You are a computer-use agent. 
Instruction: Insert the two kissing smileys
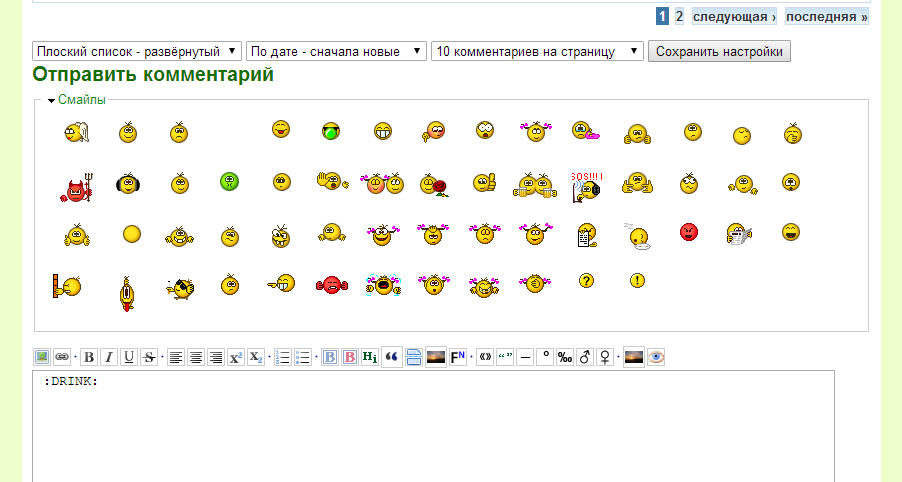pyautogui.click(x=383, y=183)
